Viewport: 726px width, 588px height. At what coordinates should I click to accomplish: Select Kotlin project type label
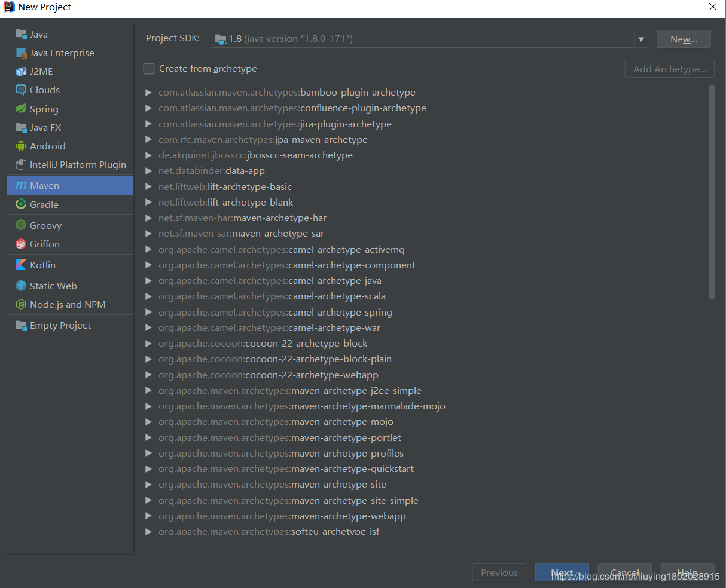[42, 265]
